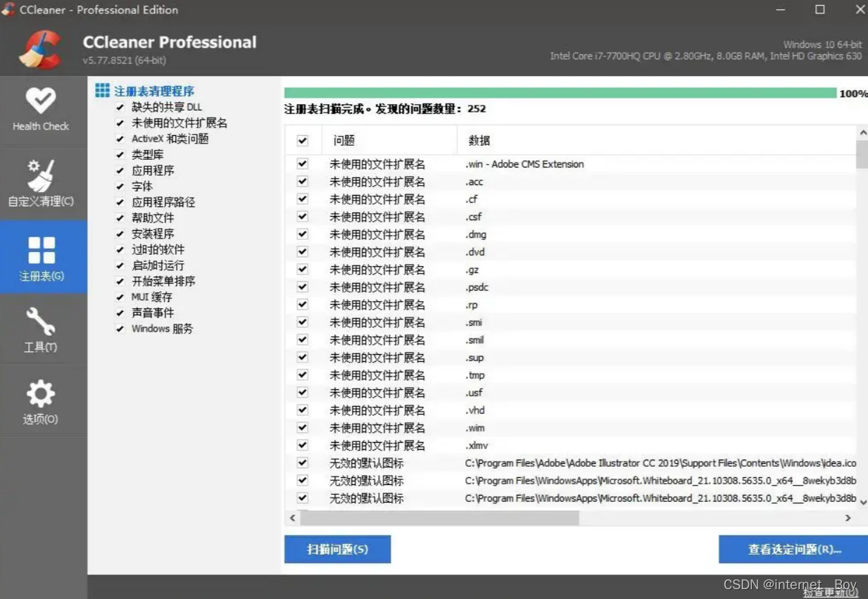868x599 pixels.
Task: Uncheck the .win Adobe CMS Extension row
Action: click(x=303, y=164)
